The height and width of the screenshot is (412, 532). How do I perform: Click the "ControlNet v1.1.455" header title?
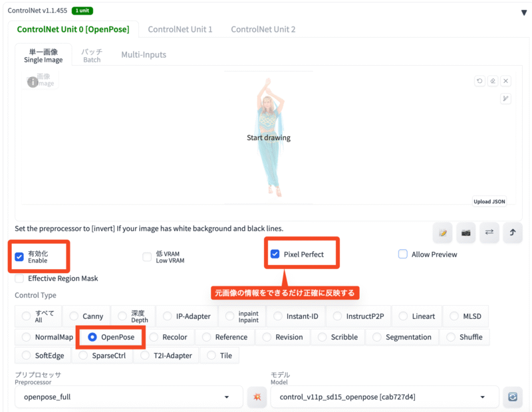click(x=38, y=11)
